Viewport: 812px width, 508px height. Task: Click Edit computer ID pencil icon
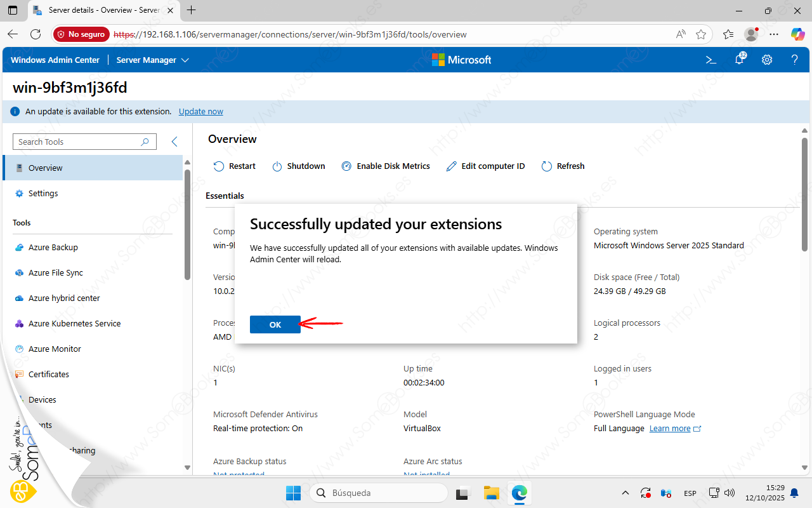452,166
